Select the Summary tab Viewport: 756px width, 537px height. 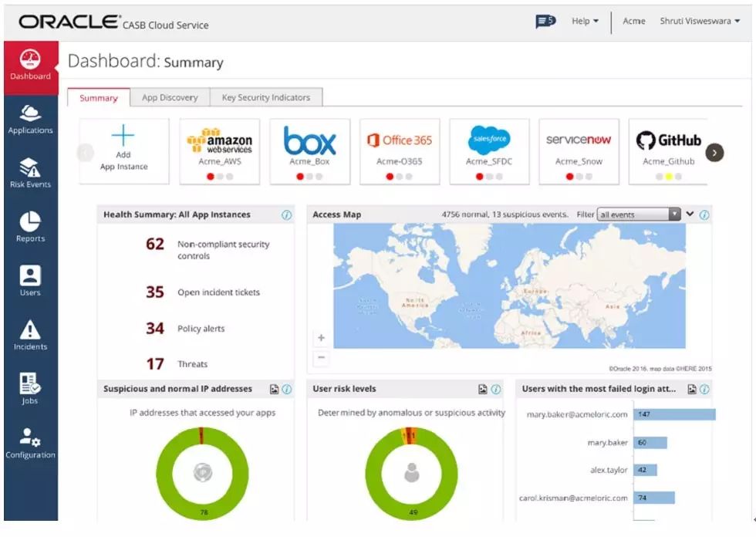pyautogui.click(x=99, y=98)
